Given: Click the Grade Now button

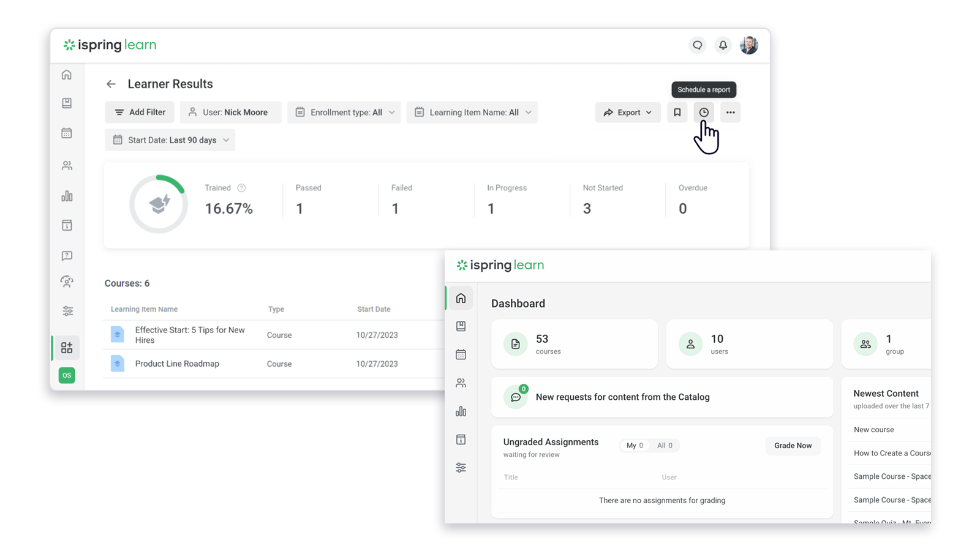Looking at the screenshot, I should (x=793, y=446).
